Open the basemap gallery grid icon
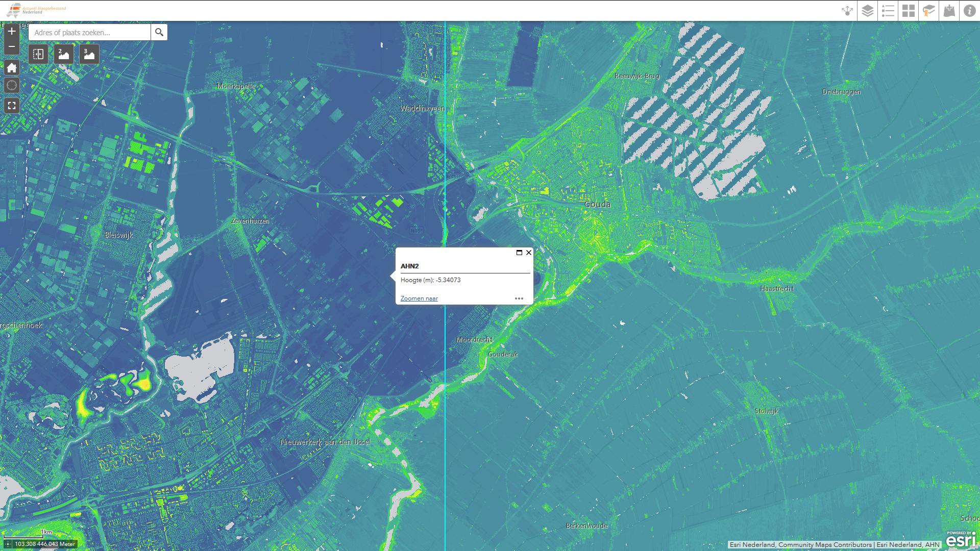The height and width of the screenshot is (551, 980). pyautogui.click(x=909, y=10)
